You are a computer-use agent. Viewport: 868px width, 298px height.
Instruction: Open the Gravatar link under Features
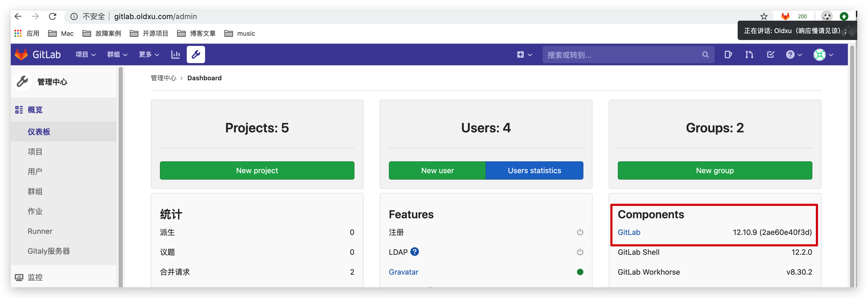pyautogui.click(x=403, y=272)
